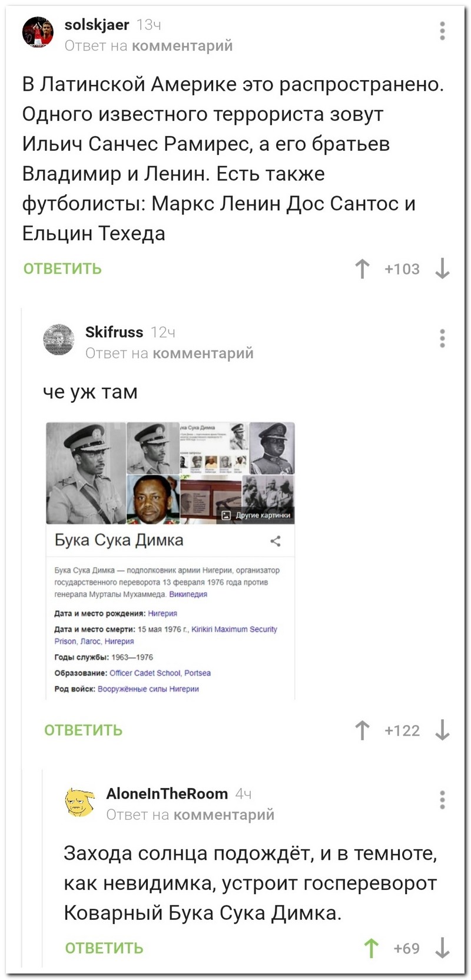This screenshot has width=471, height=980.
Task: Open three-dot menu on AloneInTheRoom's comment
Action: (x=442, y=800)
